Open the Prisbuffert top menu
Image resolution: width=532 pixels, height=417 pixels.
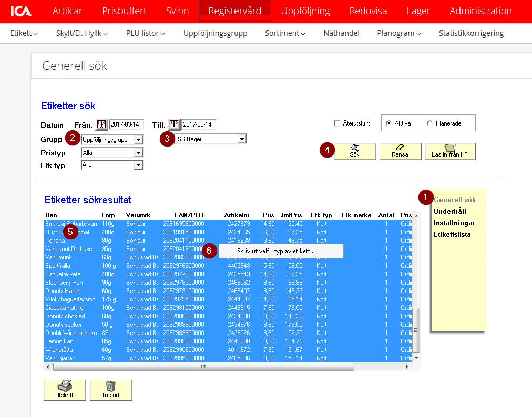tap(124, 11)
